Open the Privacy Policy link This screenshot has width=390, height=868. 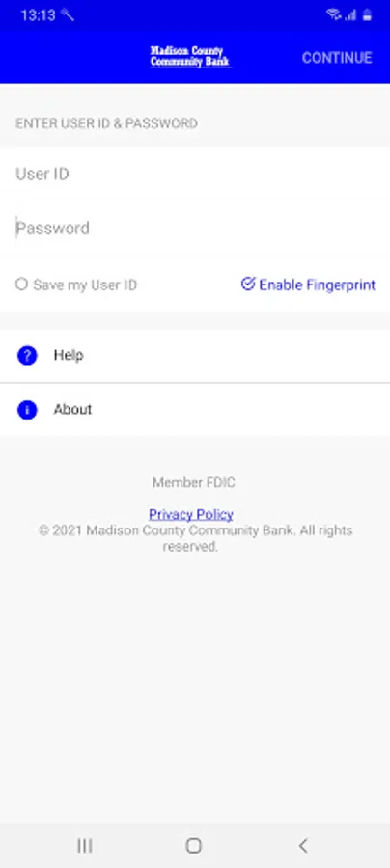pyautogui.click(x=190, y=514)
